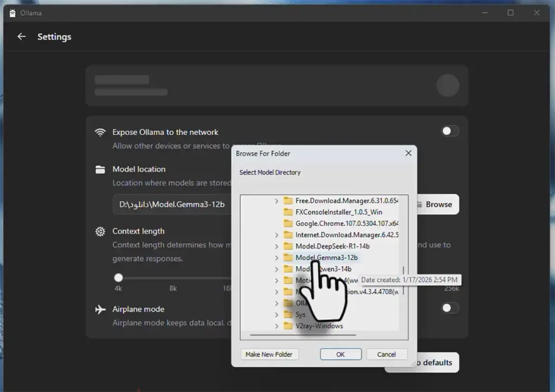Toggle Expose Ollama to the network switch

click(x=450, y=131)
